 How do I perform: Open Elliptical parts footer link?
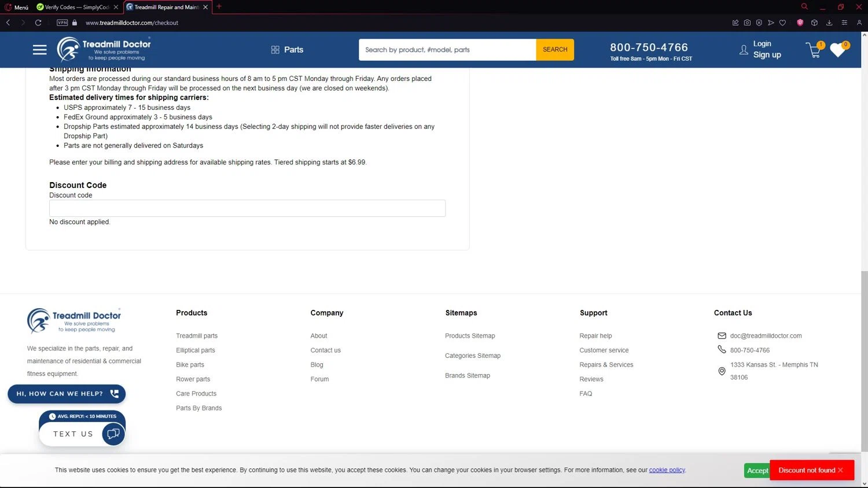pos(196,350)
